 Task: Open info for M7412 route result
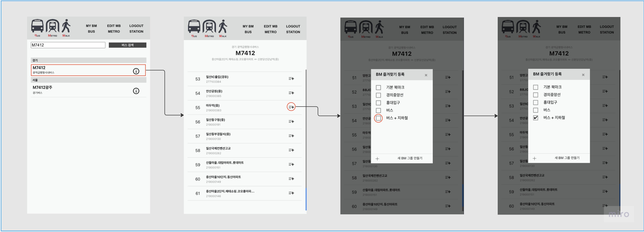[136, 71]
